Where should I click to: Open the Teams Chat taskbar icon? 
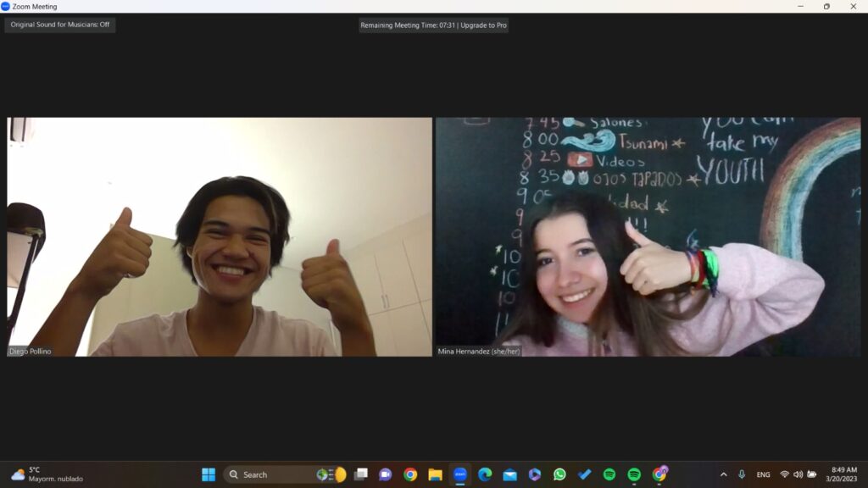[x=386, y=474]
